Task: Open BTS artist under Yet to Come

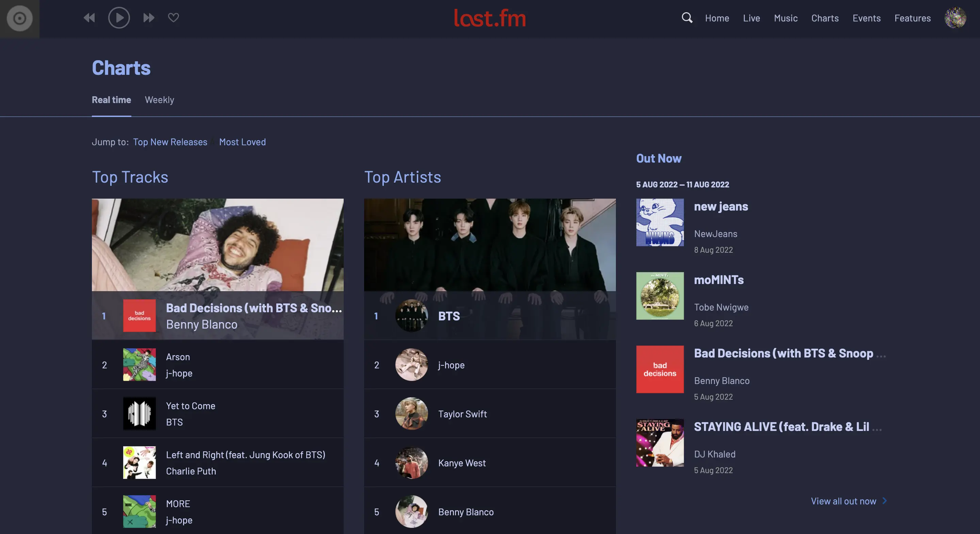Action: (x=174, y=422)
